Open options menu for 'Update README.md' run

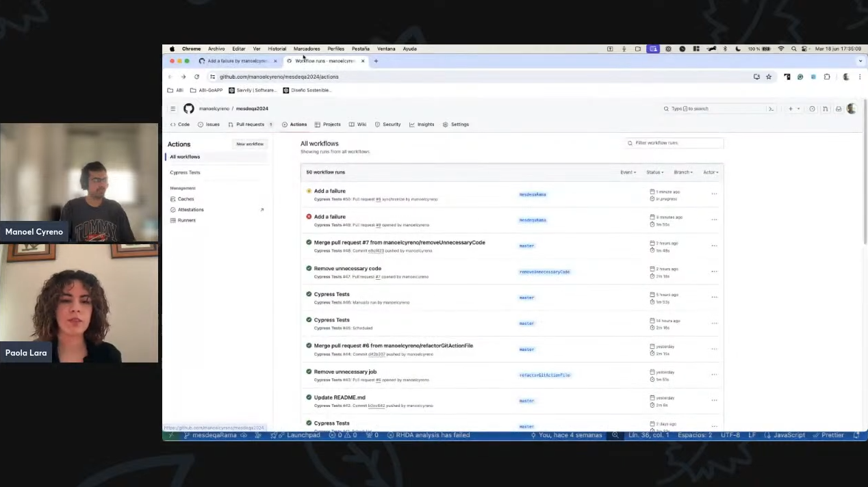tap(714, 401)
